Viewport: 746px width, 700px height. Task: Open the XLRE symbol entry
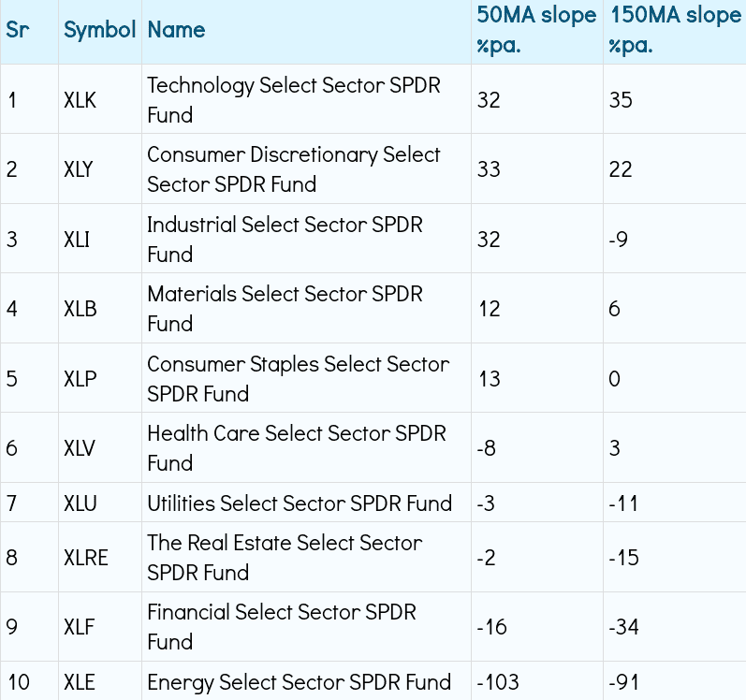coord(86,558)
